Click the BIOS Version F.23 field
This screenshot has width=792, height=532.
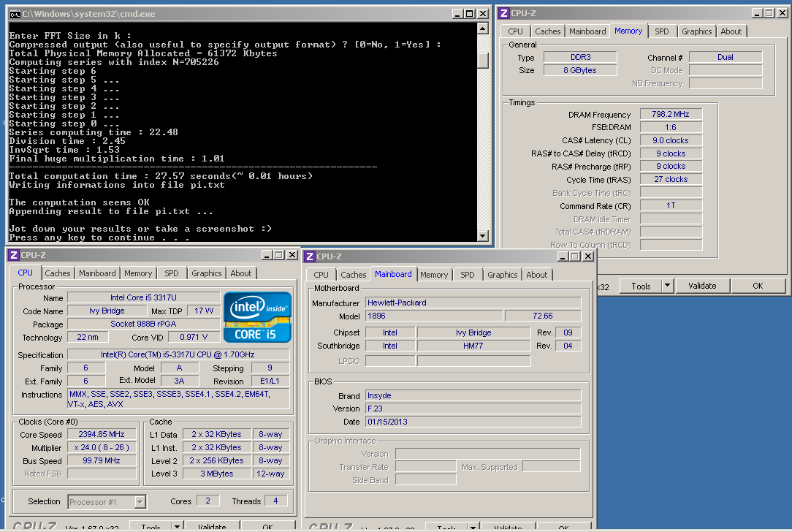473,408
